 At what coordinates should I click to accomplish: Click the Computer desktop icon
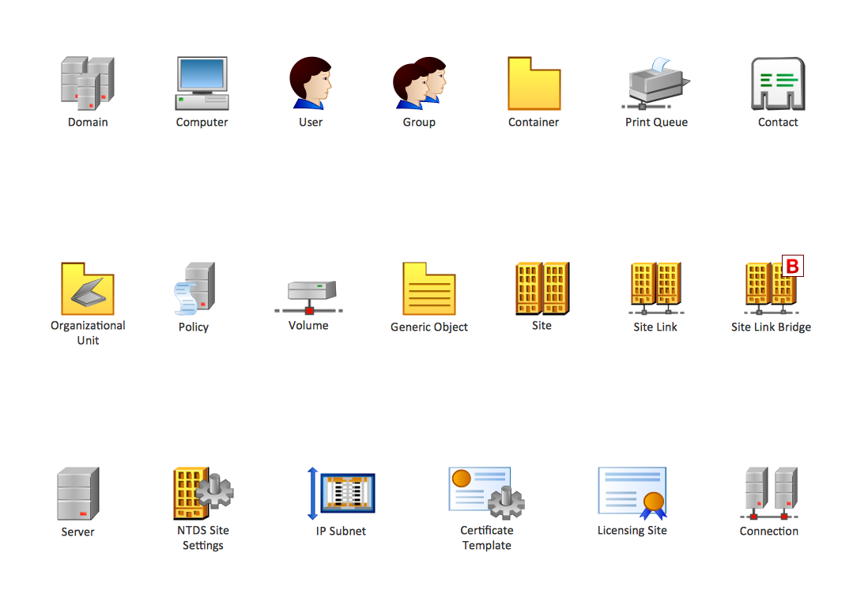pyautogui.click(x=202, y=83)
